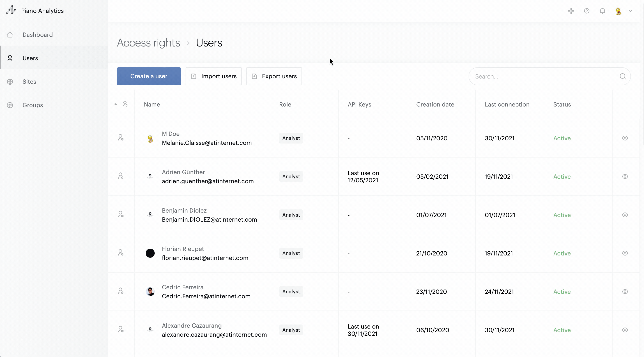Toggle eye icon for Adrien Günther row

625,177
